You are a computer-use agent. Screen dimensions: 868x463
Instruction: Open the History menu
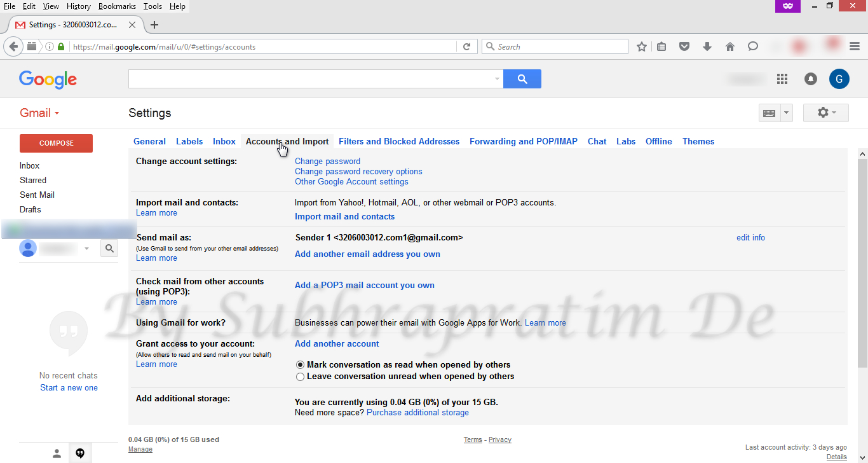(x=79, y=6)
